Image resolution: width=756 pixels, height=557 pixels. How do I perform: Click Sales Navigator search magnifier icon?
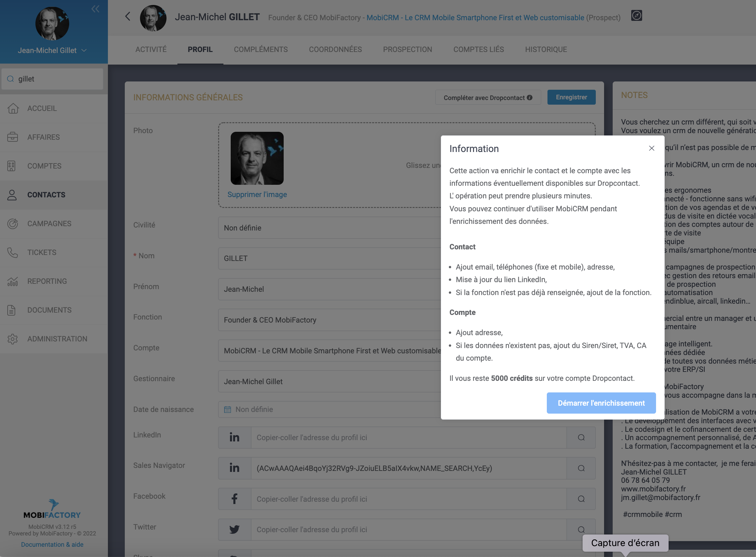581,468
